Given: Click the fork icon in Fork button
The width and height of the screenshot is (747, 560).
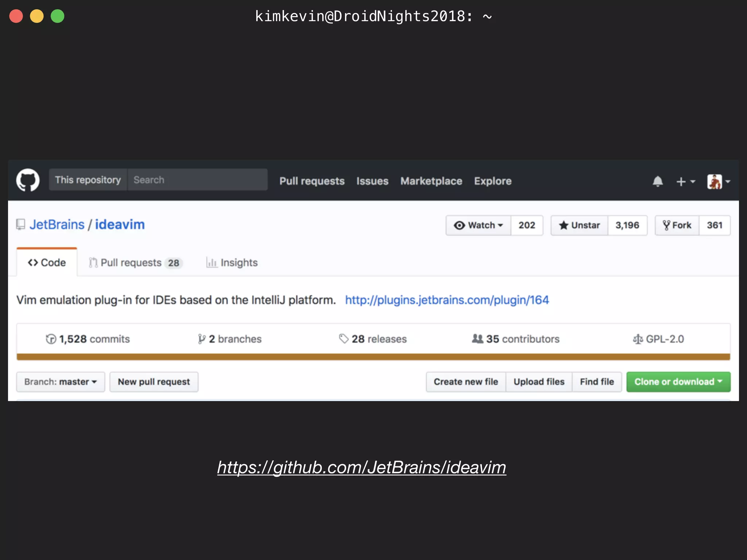Looking at the screenshot, I should [666, 225].
